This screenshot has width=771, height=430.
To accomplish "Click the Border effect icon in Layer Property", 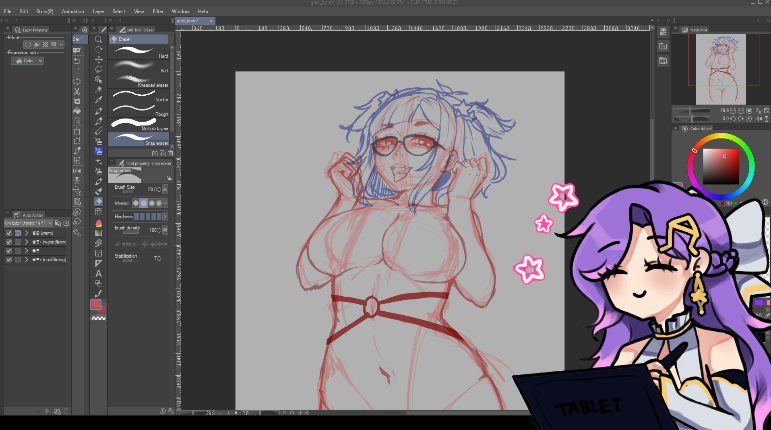I will coord(28,44).
